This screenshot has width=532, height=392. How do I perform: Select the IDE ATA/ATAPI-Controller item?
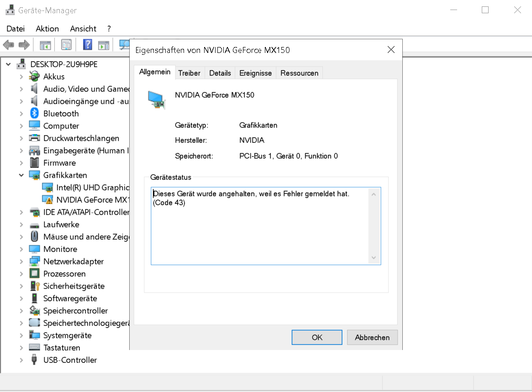86,212
